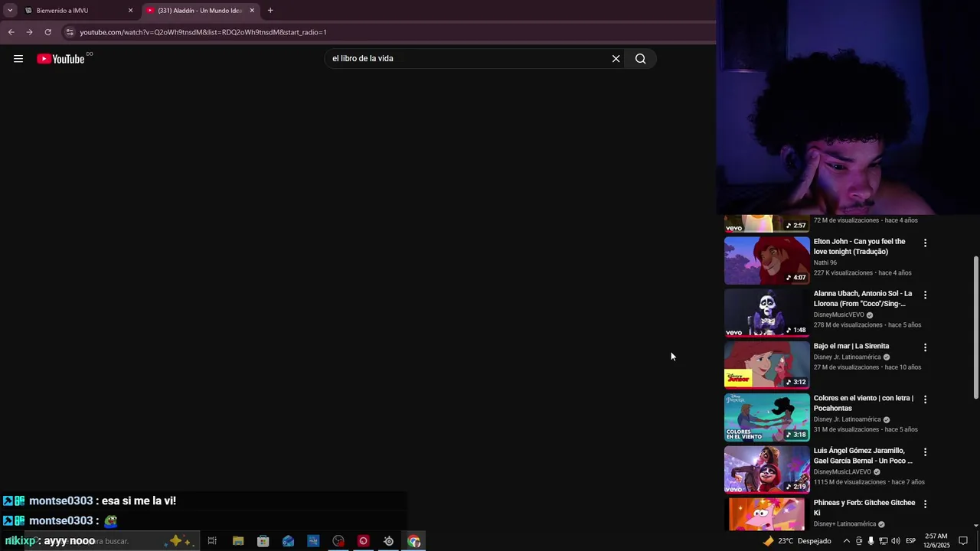
Task: Open the SteelSeries app in the taskbar
Action: coord(388,541)
